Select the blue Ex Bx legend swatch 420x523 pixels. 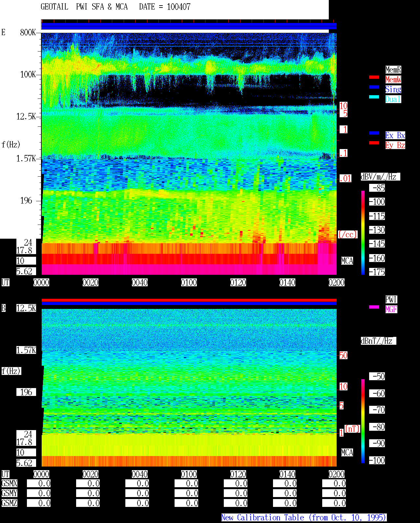click(374, 133)
